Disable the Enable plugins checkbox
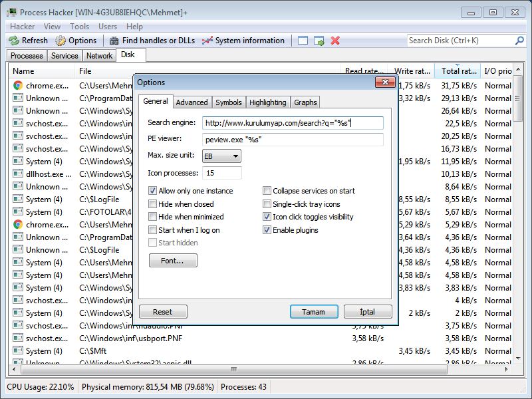Screen dimensions: 532x399 (x=267, y=230)
